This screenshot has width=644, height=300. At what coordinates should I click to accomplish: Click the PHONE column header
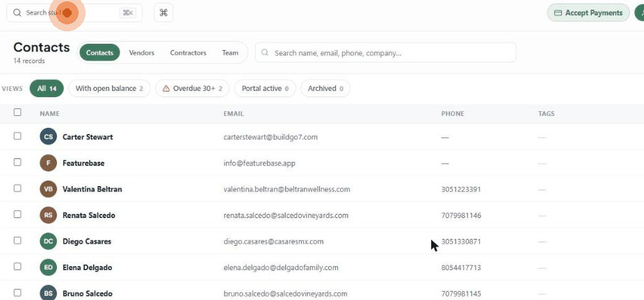(453, 113)
